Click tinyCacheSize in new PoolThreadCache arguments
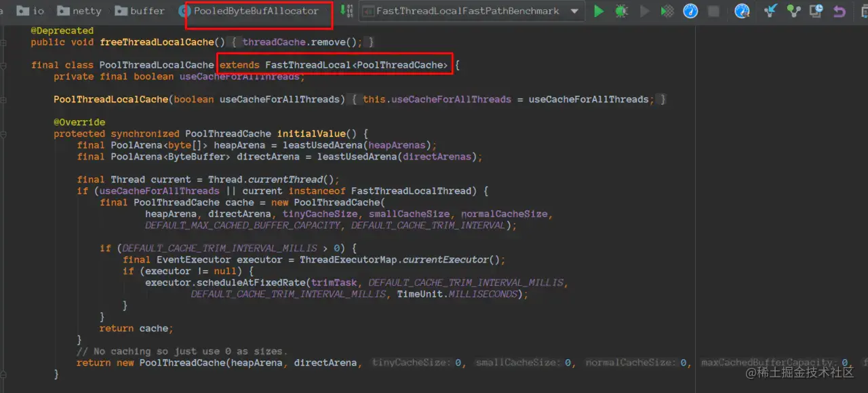This screenshot has height=393, width=868. pyautogui.click(x=319, y=214)
